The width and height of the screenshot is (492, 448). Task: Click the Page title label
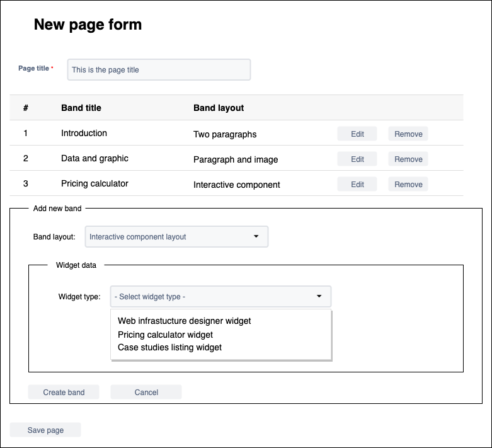click(x=33, y=68)
